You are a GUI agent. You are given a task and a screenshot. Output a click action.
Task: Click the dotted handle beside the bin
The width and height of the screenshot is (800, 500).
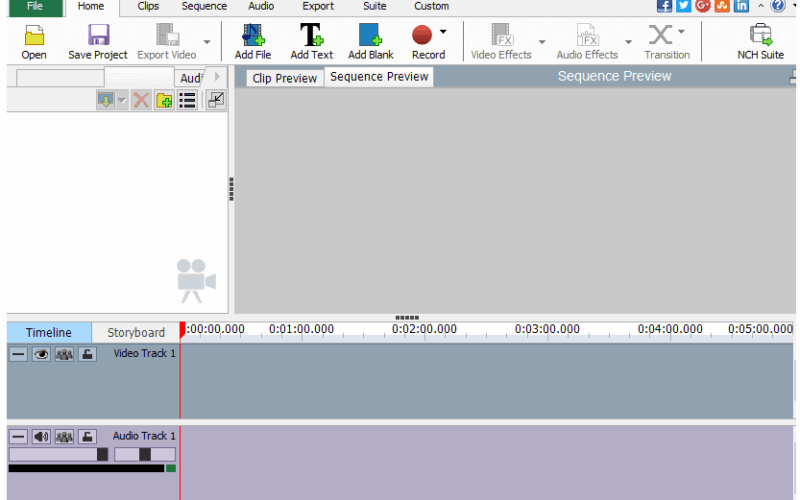click(231, 189)
